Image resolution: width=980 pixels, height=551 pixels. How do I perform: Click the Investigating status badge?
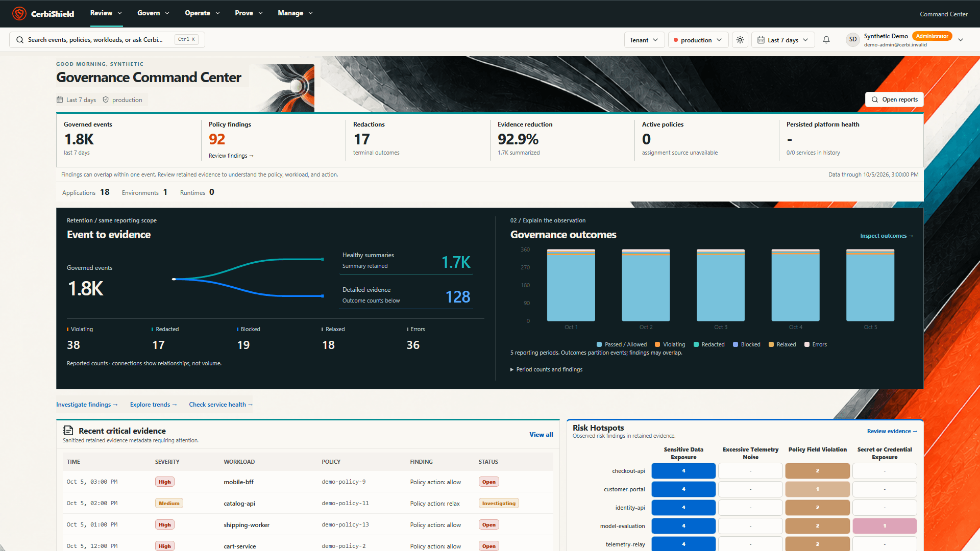click(x=499, y=503)
